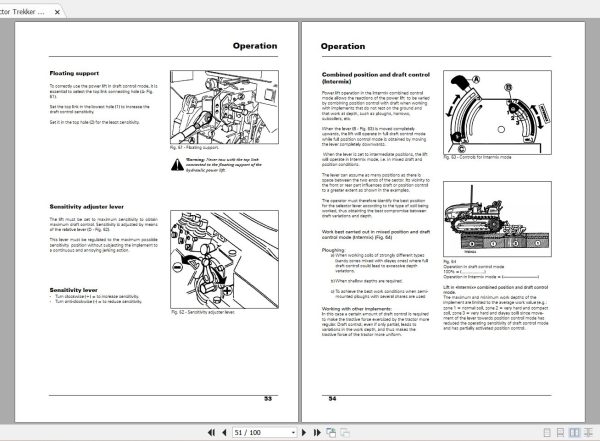
Task: Click the 'Floating support' heading
Action: 74,73
